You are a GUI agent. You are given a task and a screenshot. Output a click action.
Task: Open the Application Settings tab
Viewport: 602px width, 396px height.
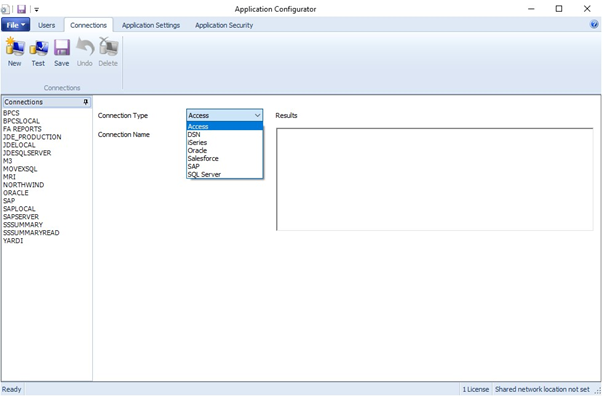pyautogui.click(x=151, y=25)
